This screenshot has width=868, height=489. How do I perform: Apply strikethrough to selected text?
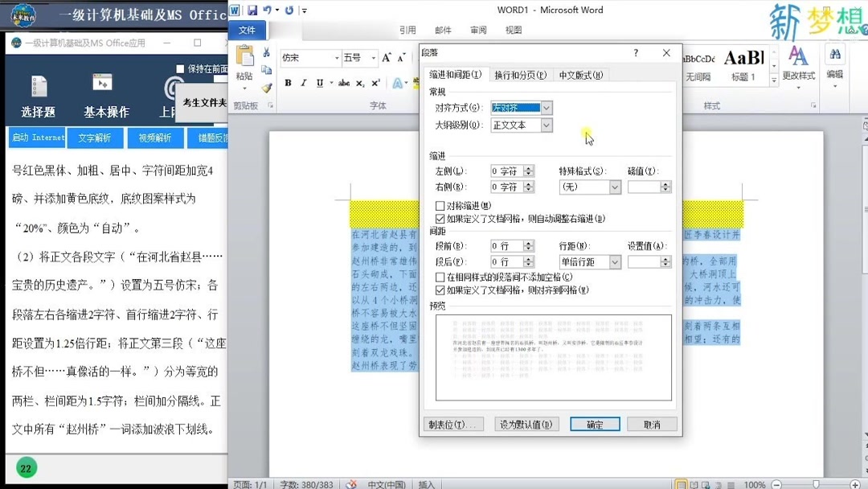point(344,82)
